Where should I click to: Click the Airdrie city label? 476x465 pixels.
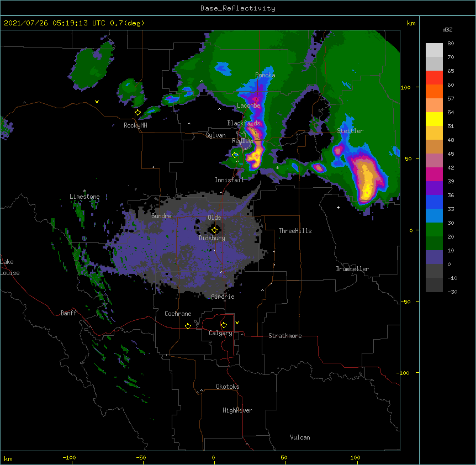[x=223, y=297]
